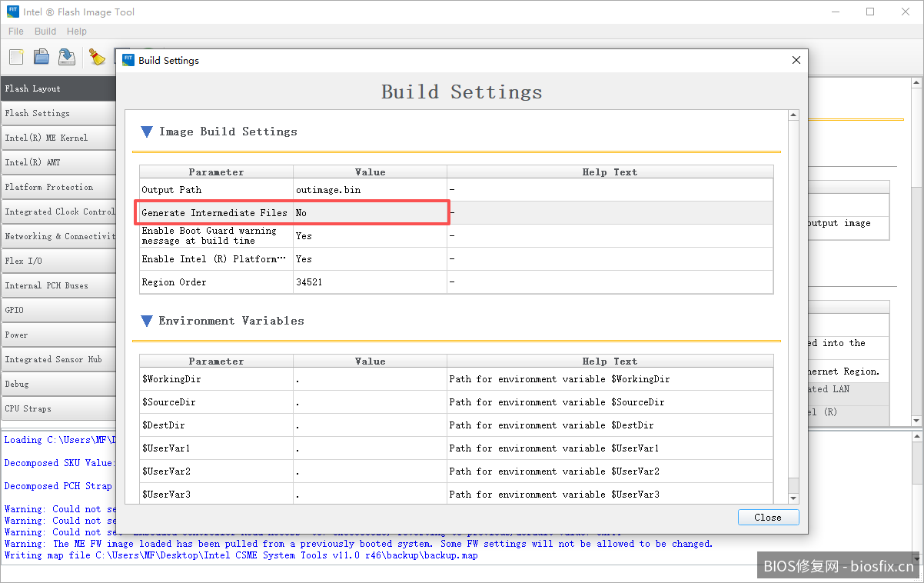Click the Open folder toolbar icon
Screen dimensions: 924x583
(42, 56)
